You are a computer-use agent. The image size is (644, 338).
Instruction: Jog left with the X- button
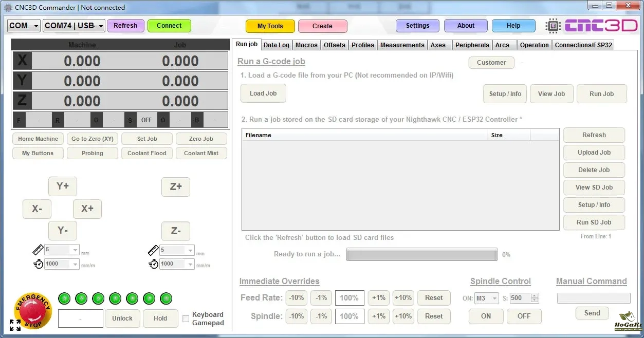click(x=37, y=209)
